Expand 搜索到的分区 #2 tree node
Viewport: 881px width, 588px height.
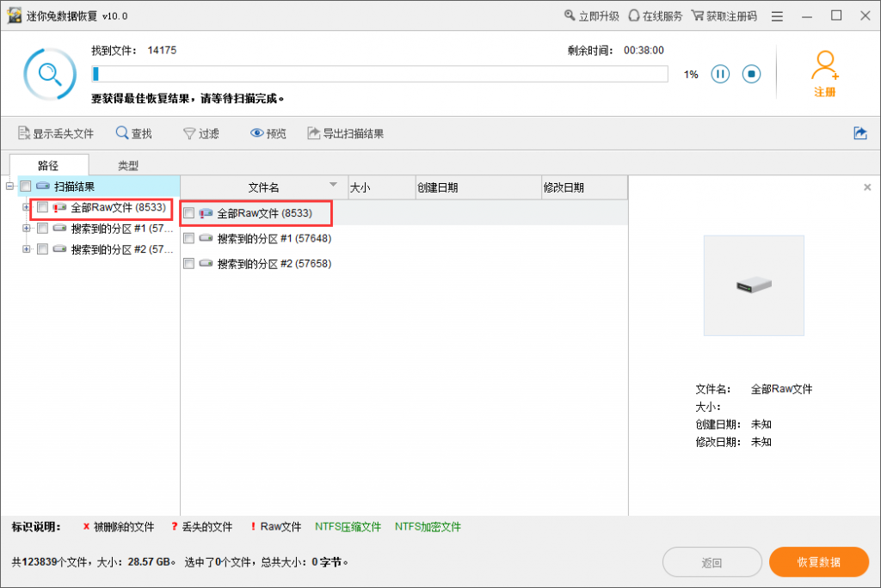click(26, 248)
